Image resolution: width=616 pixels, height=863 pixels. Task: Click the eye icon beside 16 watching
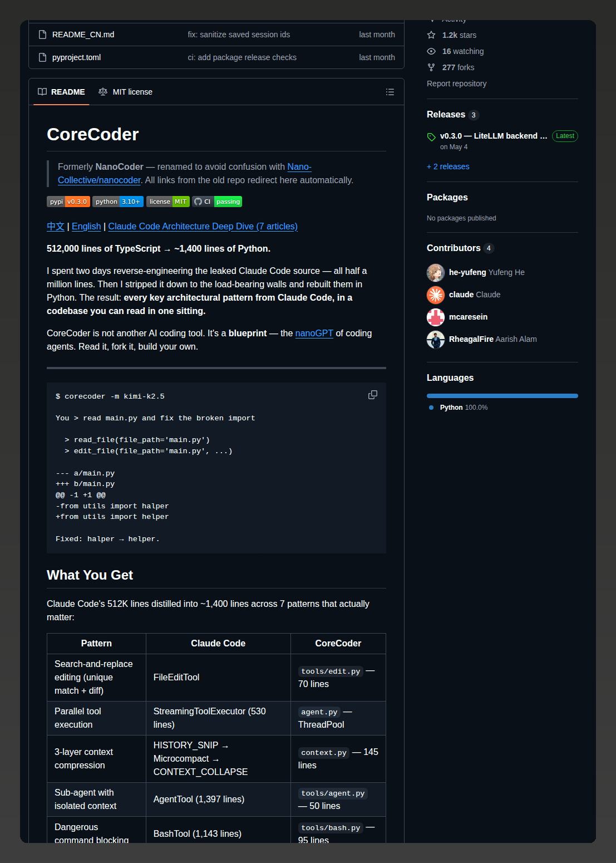431,51
